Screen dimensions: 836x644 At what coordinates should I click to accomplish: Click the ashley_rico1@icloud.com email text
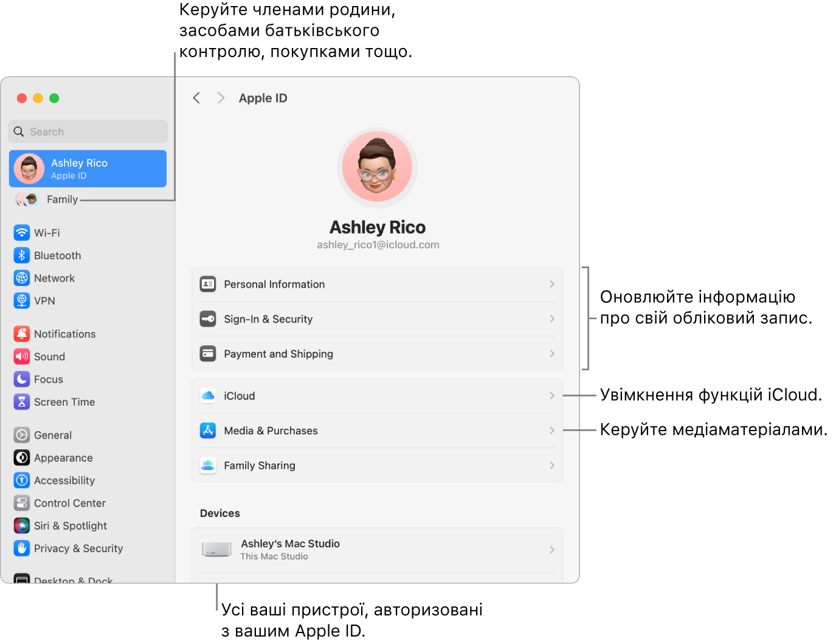click(378, 244)
